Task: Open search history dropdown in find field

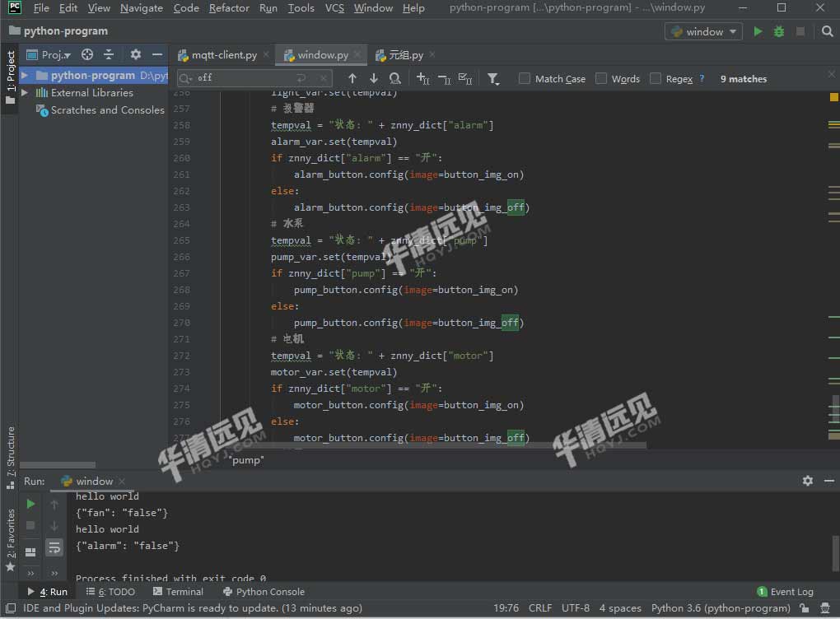Action: pos(185,79)
